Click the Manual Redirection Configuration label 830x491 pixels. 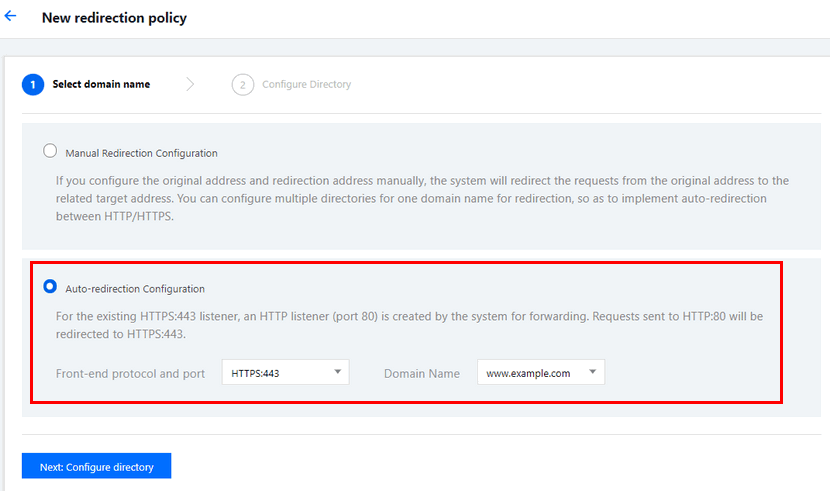pos(141,153)
